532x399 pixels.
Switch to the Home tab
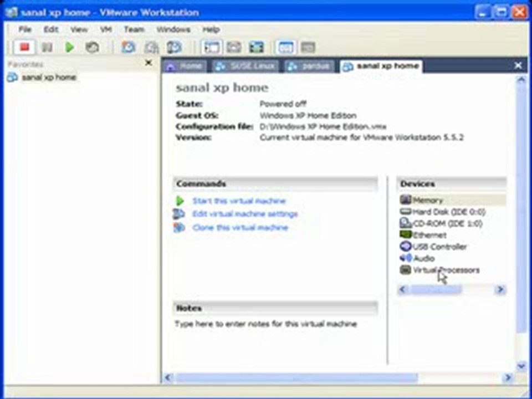tap(185, 66)
